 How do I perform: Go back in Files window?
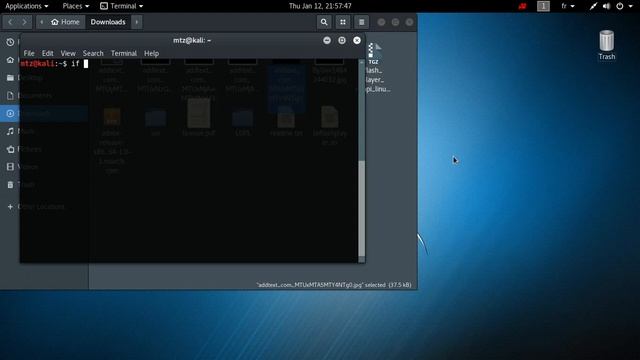(x=10, y=22)
